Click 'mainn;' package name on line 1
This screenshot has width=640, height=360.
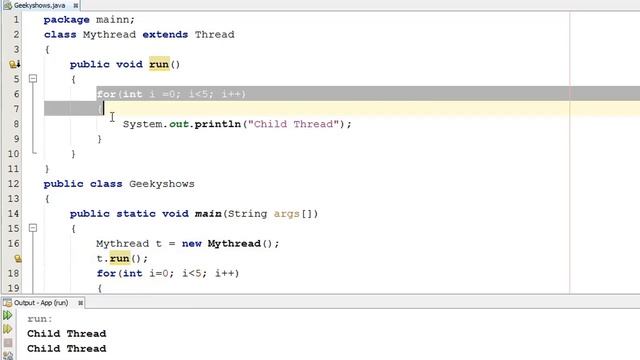tap(115, 20)
